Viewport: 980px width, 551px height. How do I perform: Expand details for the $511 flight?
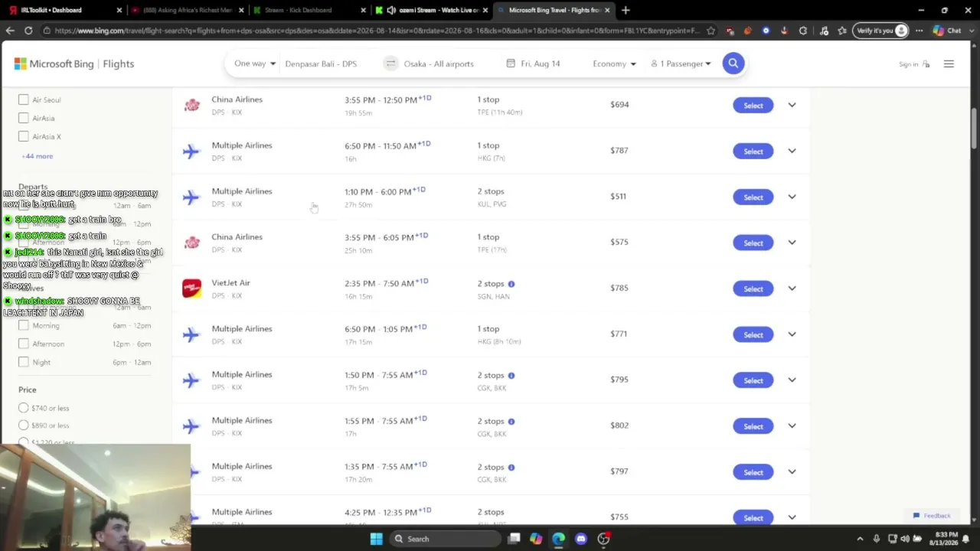coord(792,197)
